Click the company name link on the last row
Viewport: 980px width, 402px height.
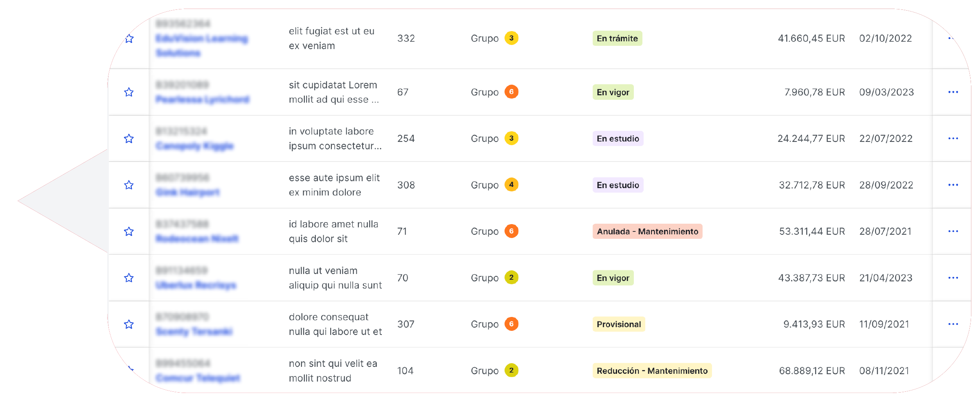point(198,378)
